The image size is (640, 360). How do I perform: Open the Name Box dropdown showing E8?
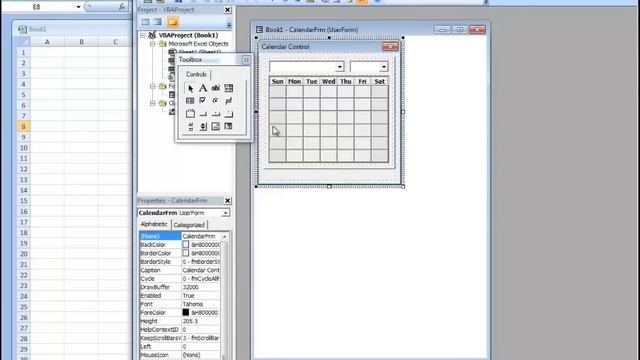(78, 7)
